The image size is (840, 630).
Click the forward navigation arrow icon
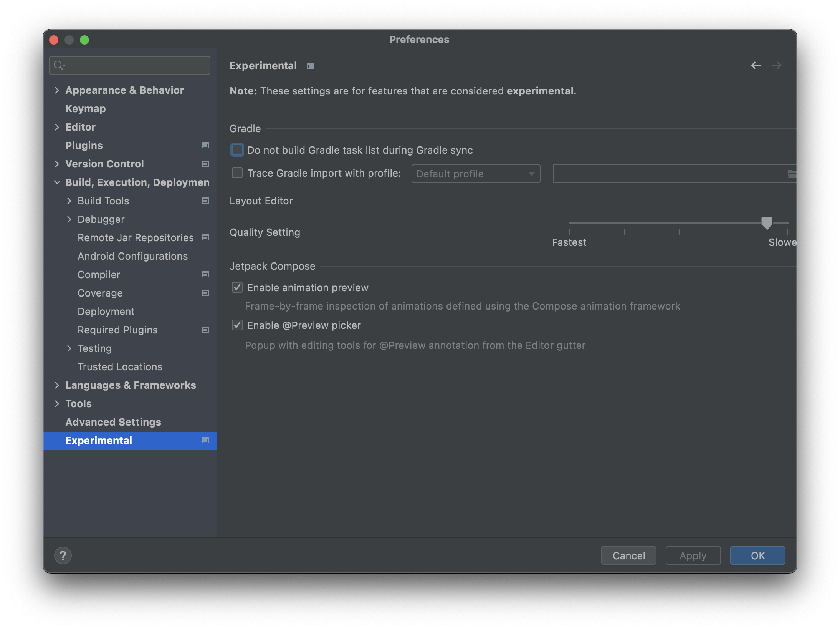[x=776, y=66]
